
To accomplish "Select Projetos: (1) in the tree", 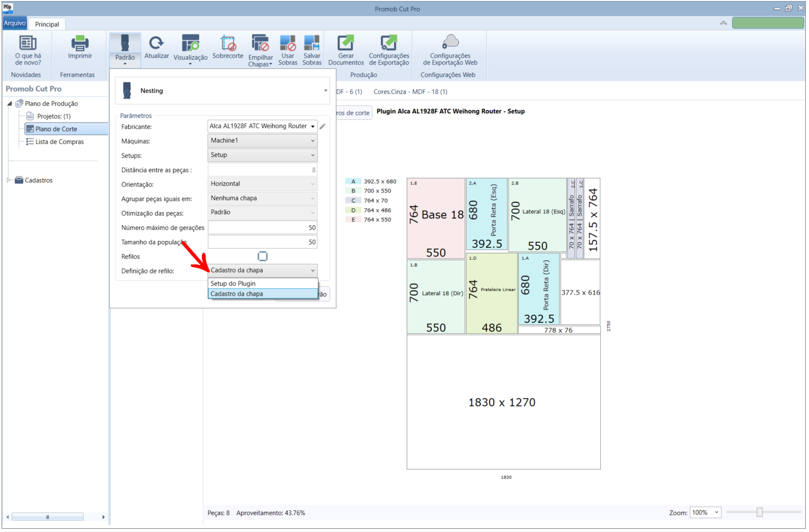I will pyautogui.click(x=54, y=116).
